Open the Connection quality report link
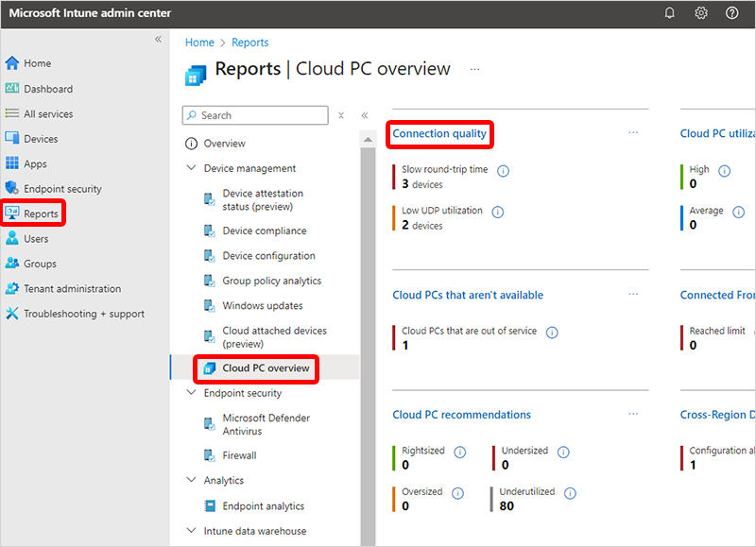This screenshot has width=756, height=547. [x=439, y=134]
